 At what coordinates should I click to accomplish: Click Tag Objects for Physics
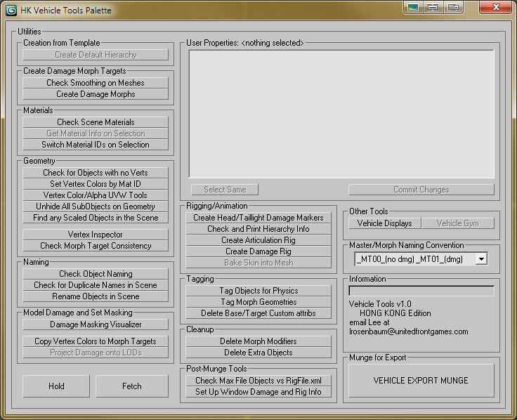[258, 291]
